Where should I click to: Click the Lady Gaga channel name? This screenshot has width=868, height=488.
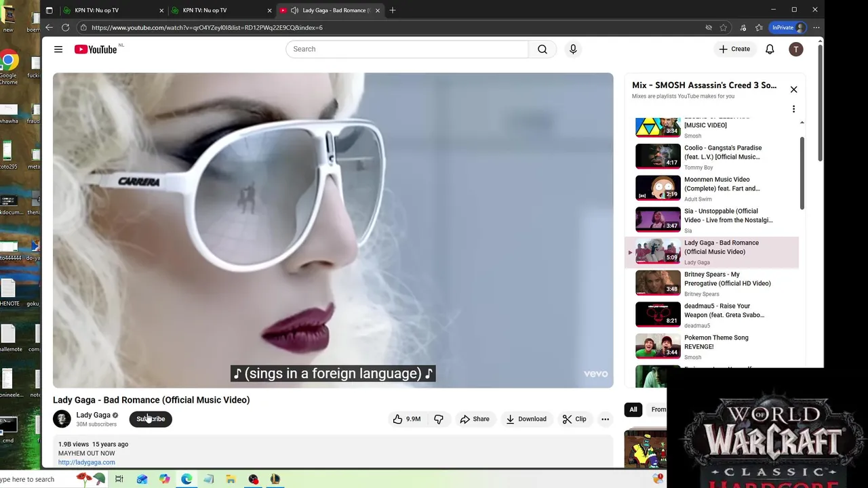pyautogui.click(x=93, y=415)
